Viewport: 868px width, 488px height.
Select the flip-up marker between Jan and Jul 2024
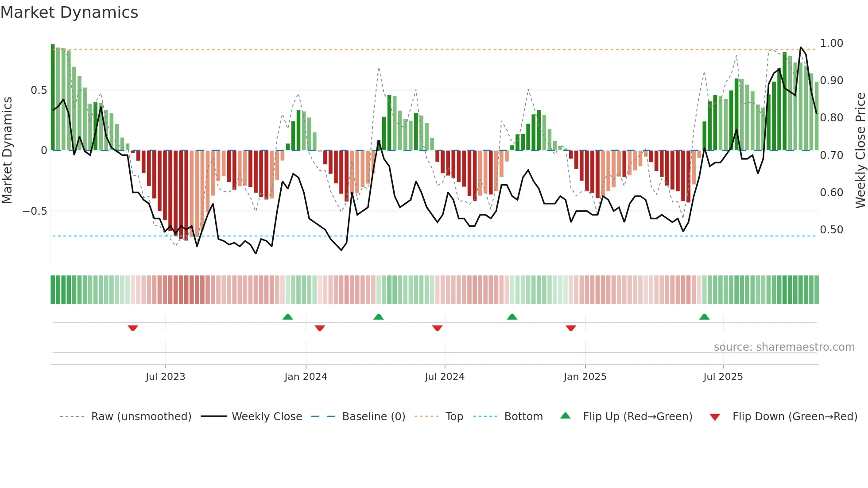tap(379, 317)
